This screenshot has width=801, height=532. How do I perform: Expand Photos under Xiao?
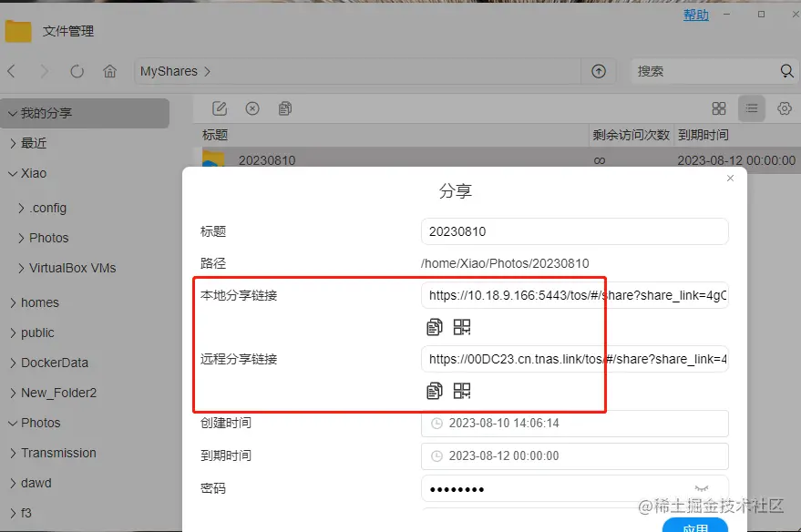click(20, 238)
